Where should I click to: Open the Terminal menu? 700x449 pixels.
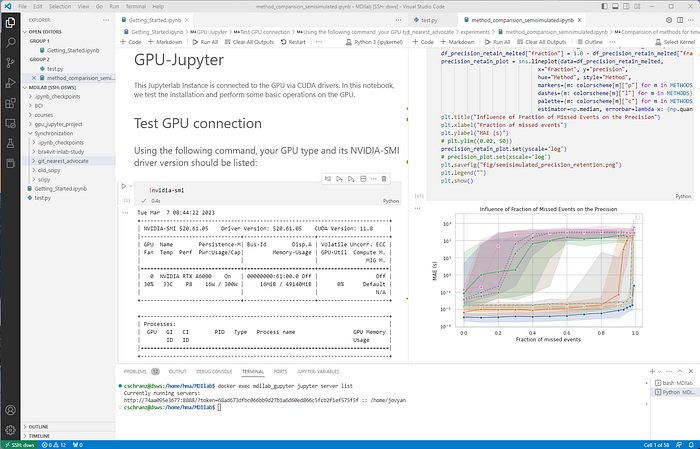pyautogui.click(x=136, y=6)
